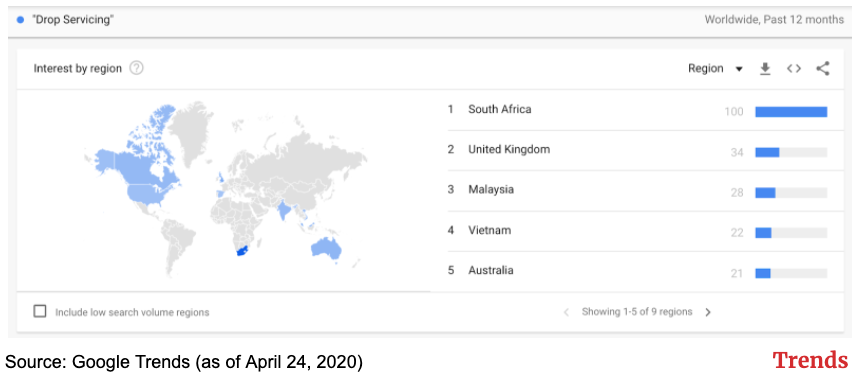Click the "Drop Servicing" search term
Viewport: 864px width, 378px height.
(73, 20)
